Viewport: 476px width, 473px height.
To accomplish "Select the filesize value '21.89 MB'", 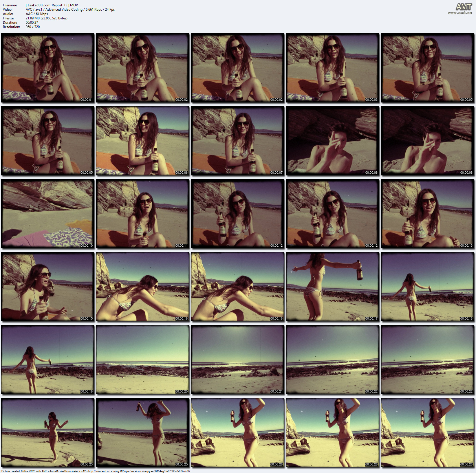I will (47, 18).
